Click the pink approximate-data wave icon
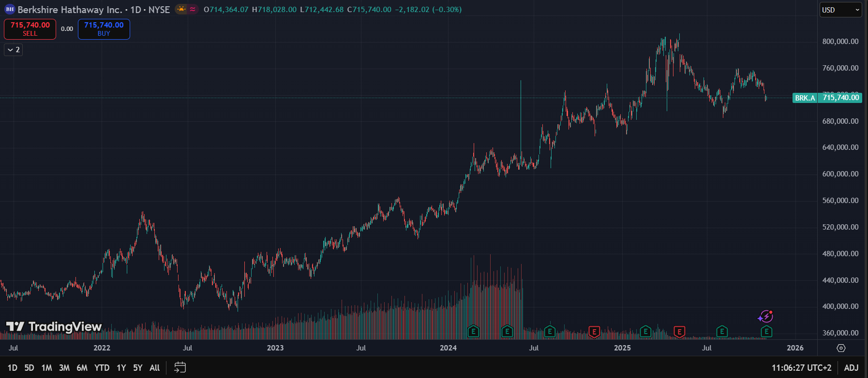 coord(193,9)
